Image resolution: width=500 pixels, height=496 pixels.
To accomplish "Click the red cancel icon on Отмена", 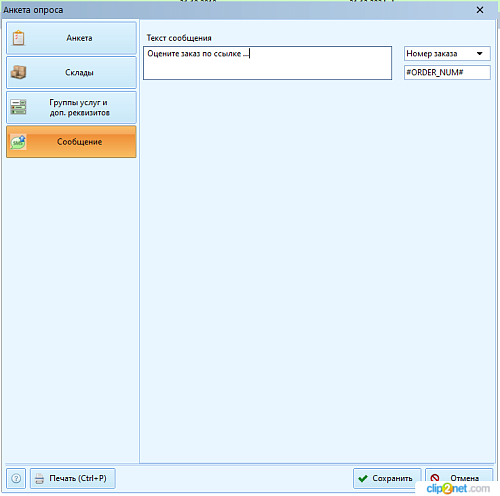I will point(435,478).
